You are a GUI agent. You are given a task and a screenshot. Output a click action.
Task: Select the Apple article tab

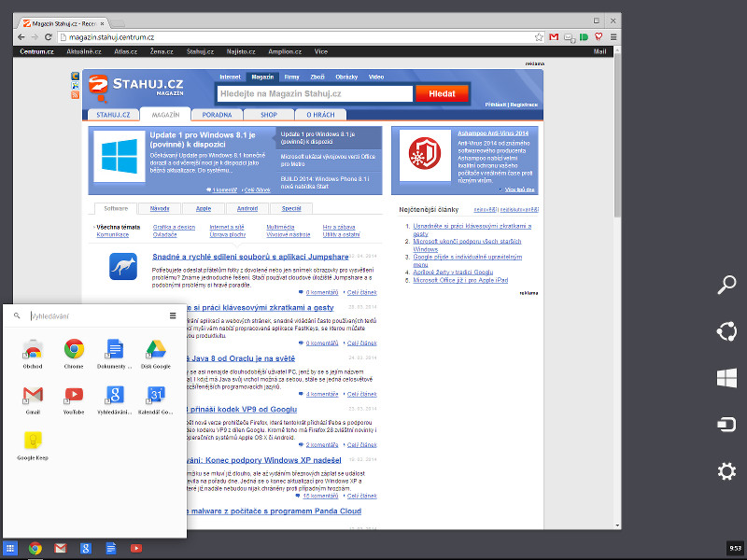tap(204, 208)
